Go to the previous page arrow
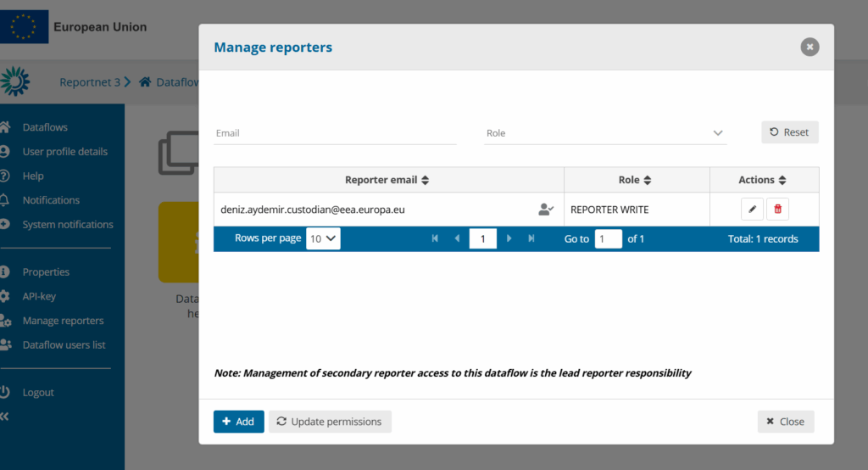868x470 pixels. pyautogui.click(x=457, y=239)
